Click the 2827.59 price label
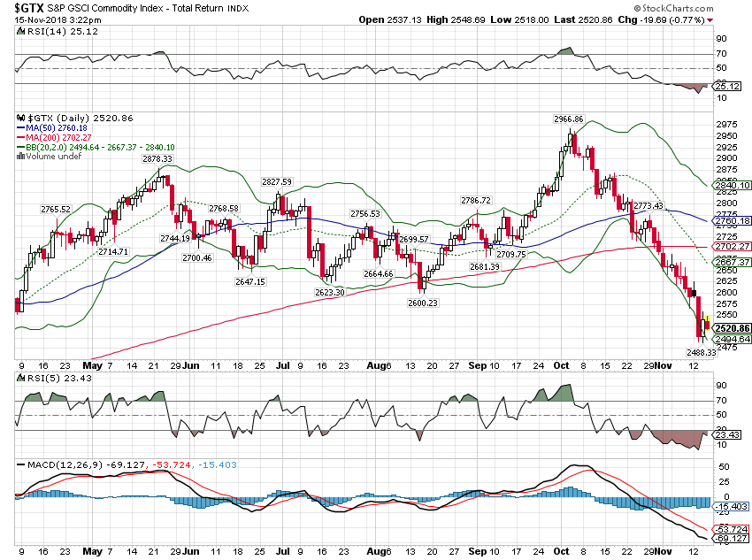The height and width of the screenshot is (560, 752). (277, 181)
